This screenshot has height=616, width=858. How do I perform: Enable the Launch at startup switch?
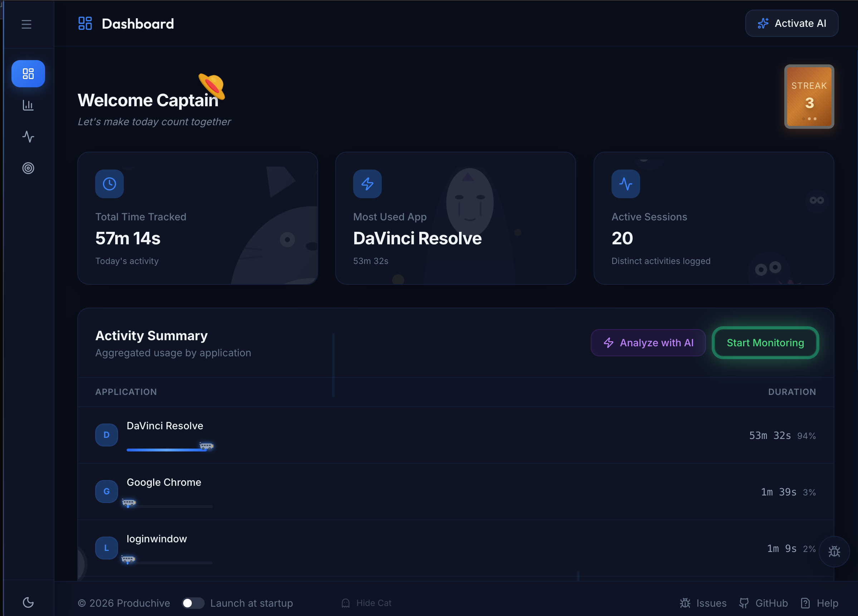[x=193, y=603]
